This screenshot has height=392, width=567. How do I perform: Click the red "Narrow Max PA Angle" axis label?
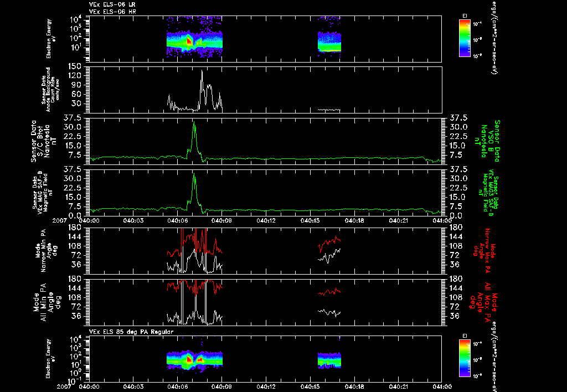pos(484,251)
